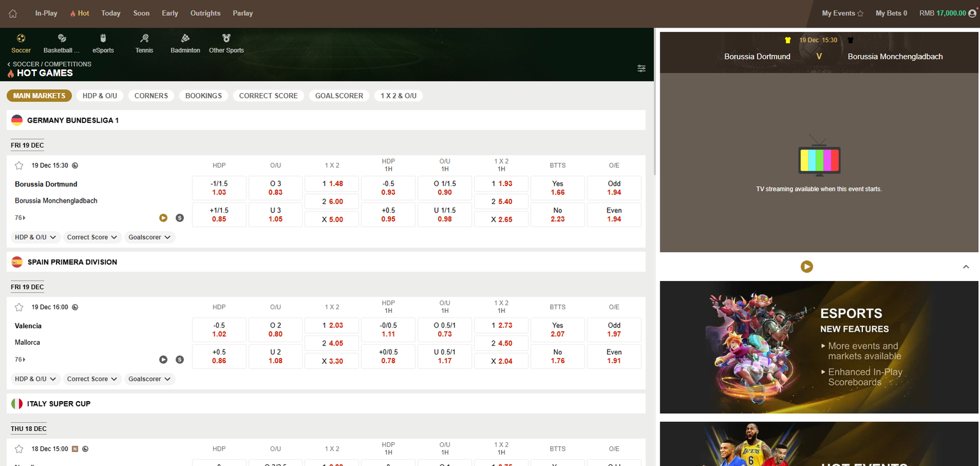Bet Valencia handicap -0.5 at 1.02
This screenshot has height=466, width=980.
(x=219, y=329)
